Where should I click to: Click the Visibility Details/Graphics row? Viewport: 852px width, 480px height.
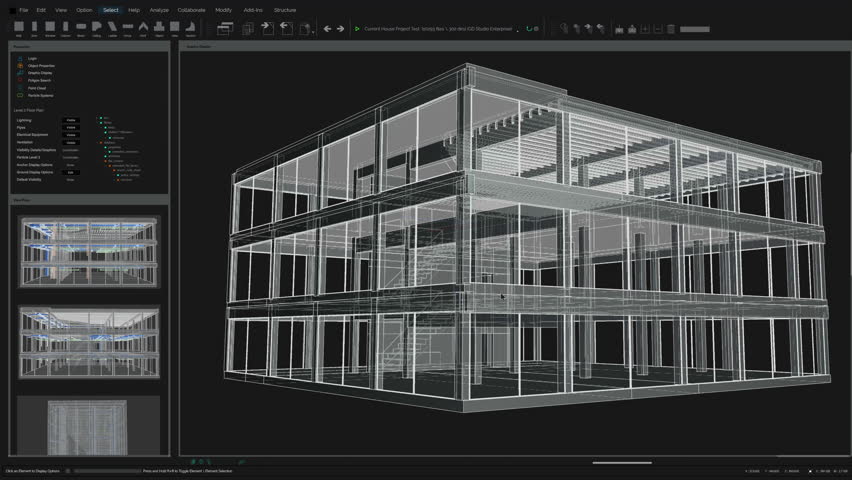48,150
